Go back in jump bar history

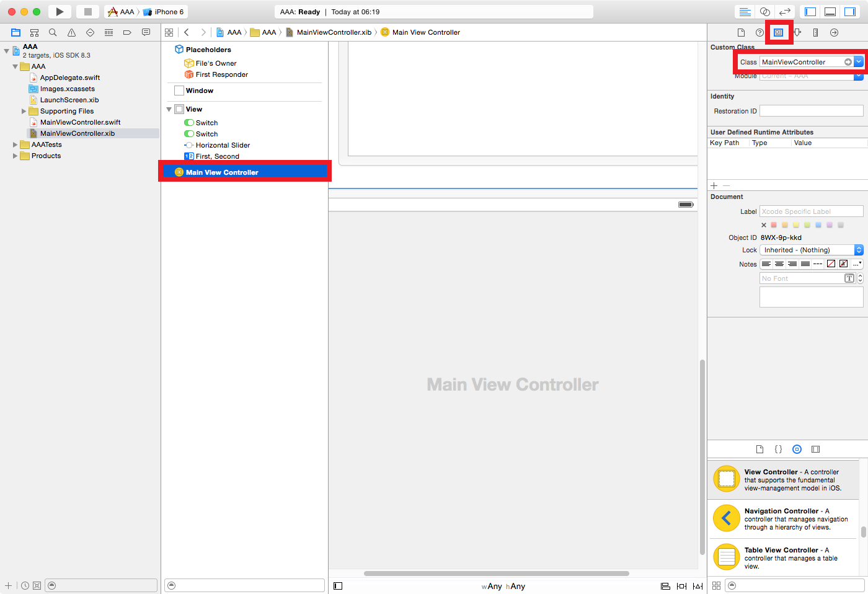(187, 32)
